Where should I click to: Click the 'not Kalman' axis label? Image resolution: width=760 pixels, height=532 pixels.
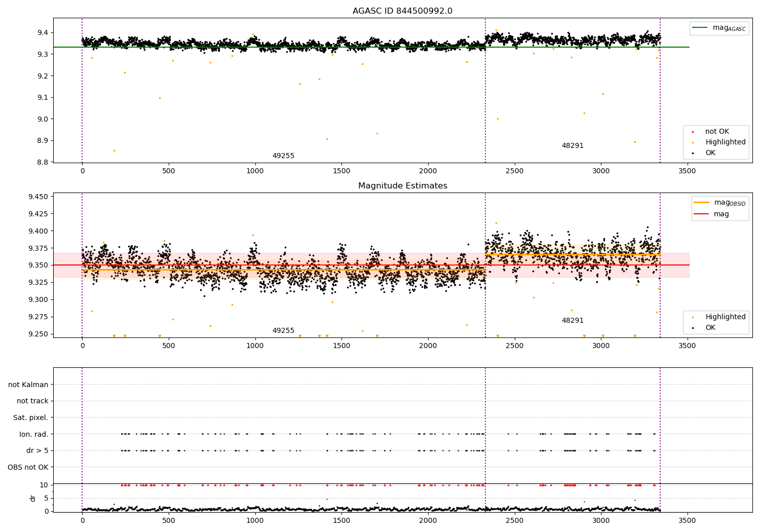pos(28,385)
